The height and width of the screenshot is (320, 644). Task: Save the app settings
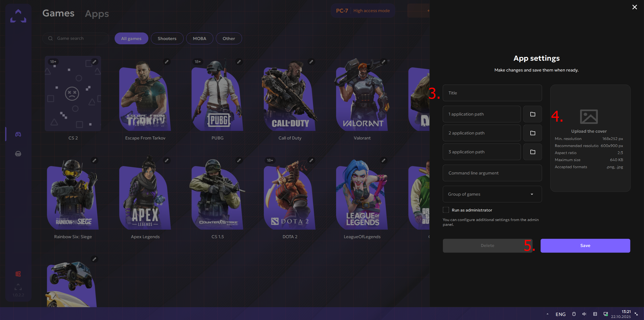585,246
